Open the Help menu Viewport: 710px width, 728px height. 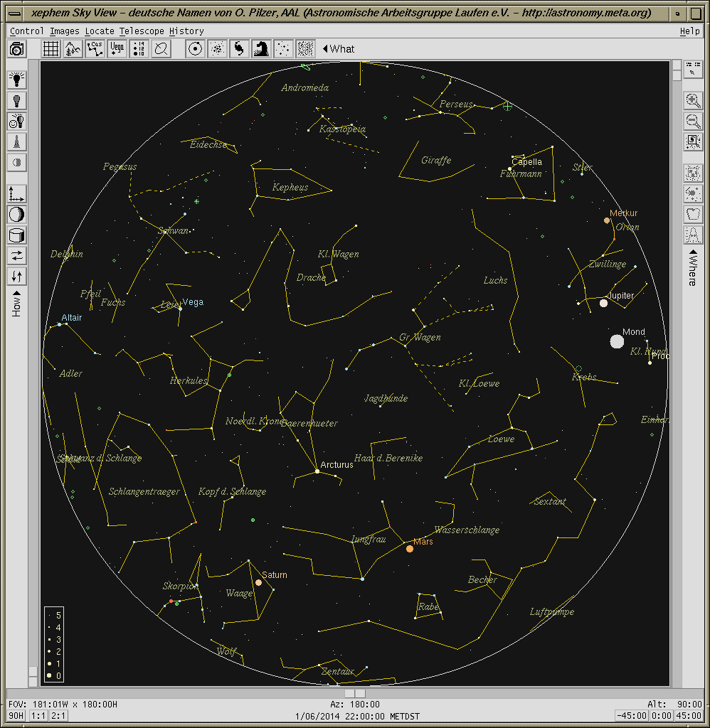[689, 31]
